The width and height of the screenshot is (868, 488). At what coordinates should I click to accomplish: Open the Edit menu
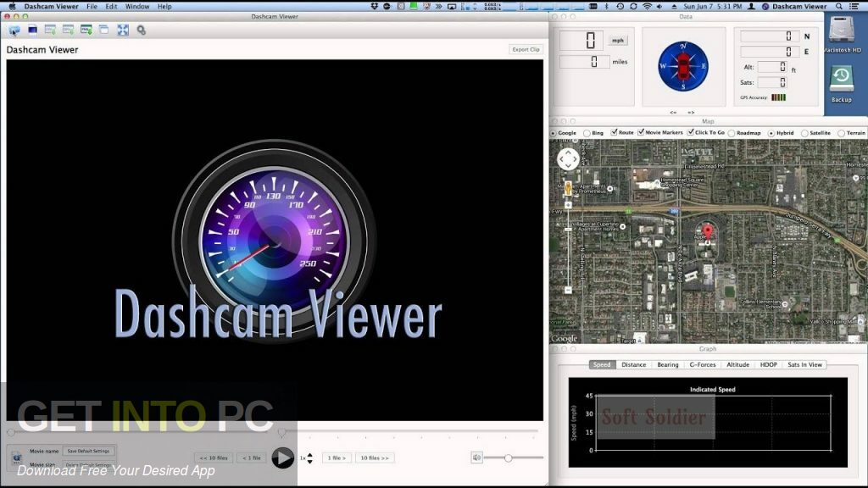pos(111,6)
